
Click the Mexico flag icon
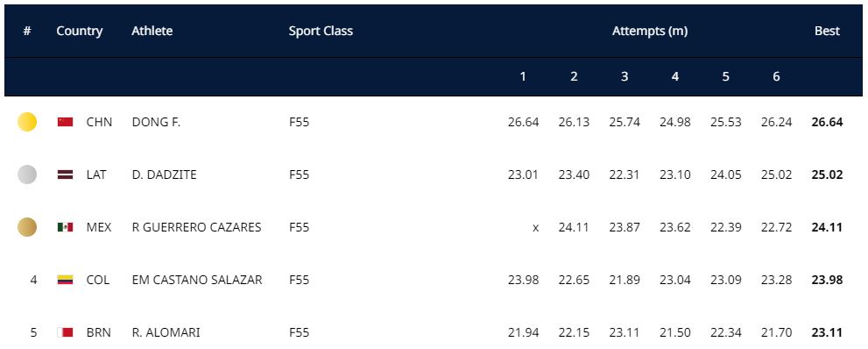66,227
